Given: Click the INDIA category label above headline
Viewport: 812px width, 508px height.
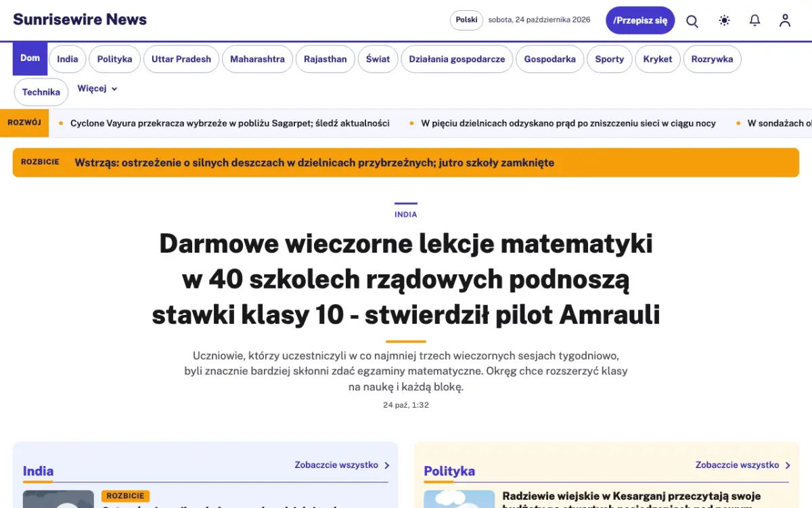Looking at the screenshot, I should pos(406,214).
